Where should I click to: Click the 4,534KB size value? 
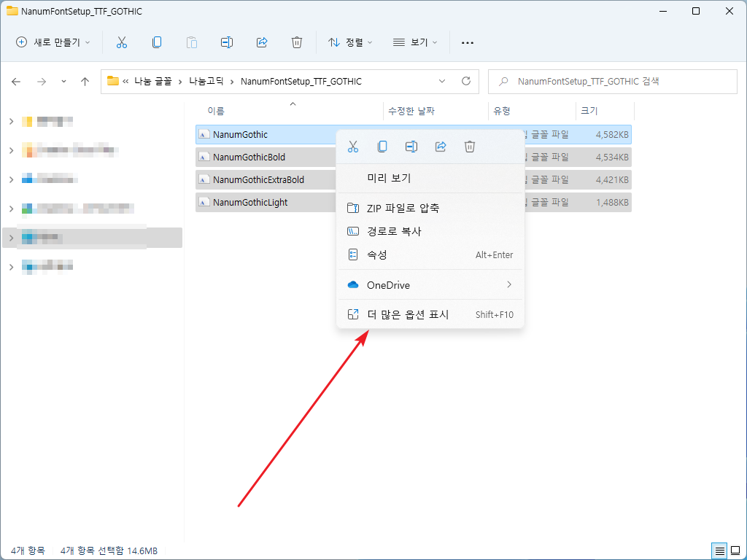pyautogui.click(x=612, y=157)
